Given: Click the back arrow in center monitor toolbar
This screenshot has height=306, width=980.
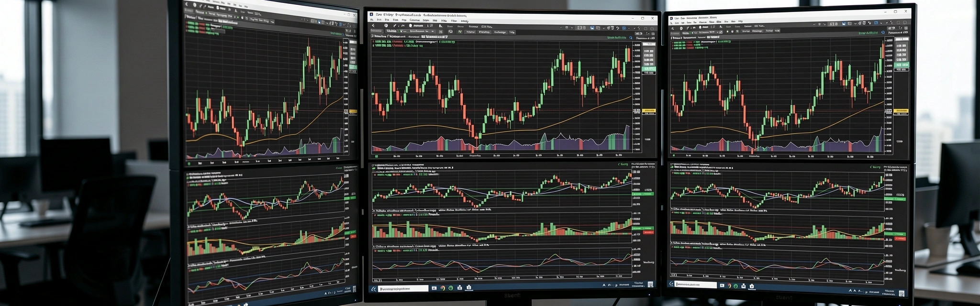Looking at the screenshot, I should tap(373, 25).
